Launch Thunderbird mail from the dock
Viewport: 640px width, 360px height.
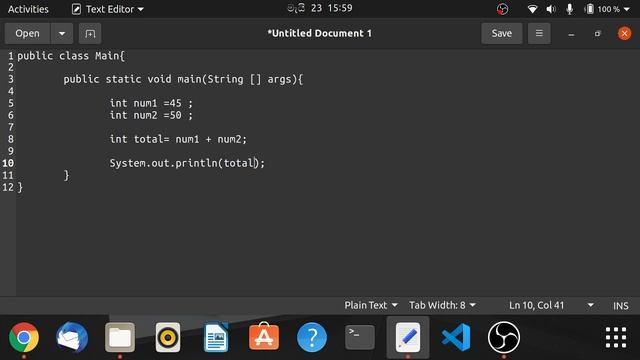(x=72, y=337)
